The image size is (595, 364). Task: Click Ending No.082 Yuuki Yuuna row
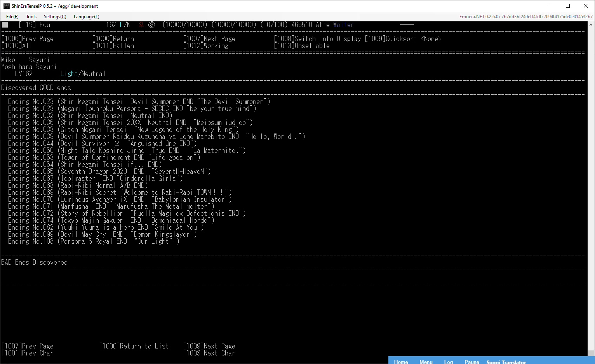(x=106, y=227)
